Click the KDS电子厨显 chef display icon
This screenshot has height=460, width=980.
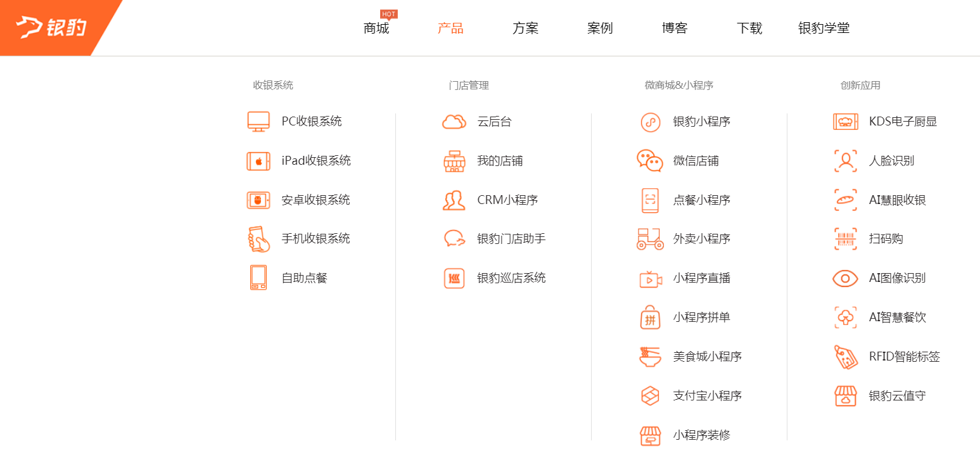846,122
